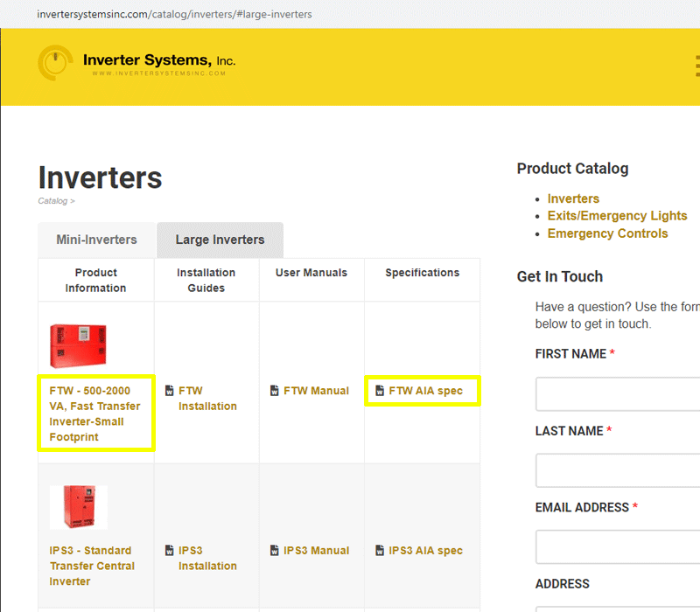Click the IPS3 Installation document icon

[x=170, y=551]
